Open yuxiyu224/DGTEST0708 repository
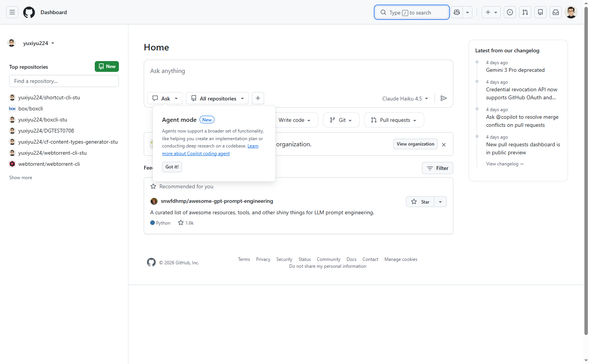 click(x=46, y=131)
